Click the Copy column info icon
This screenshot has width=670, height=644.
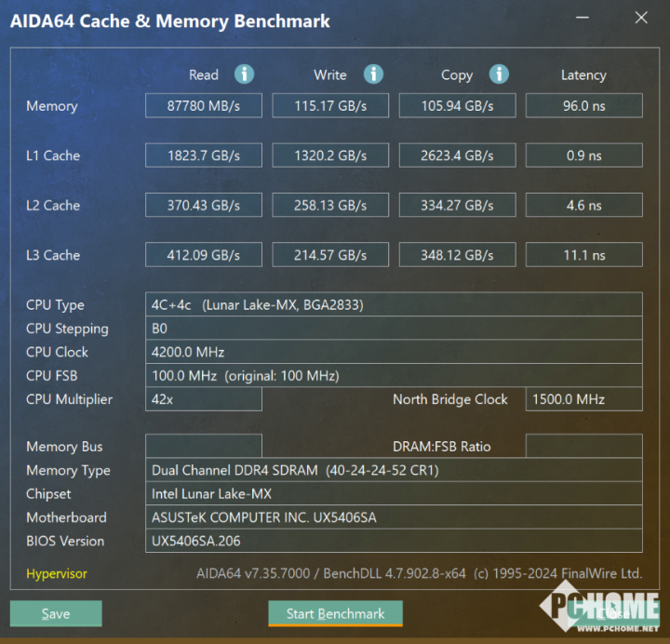point(499,74)
